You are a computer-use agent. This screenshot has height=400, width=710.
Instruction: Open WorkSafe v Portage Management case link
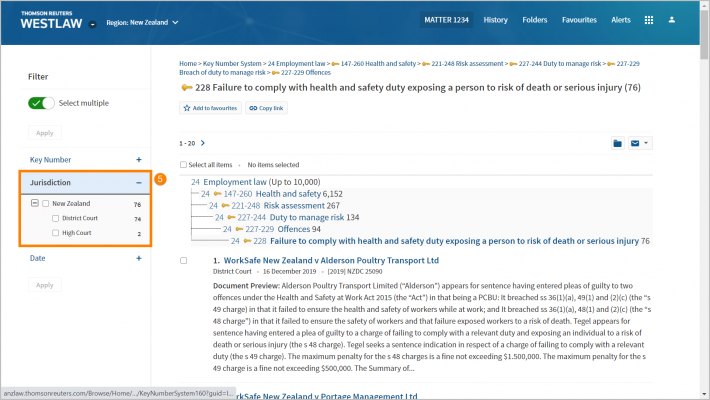(326, 395)
